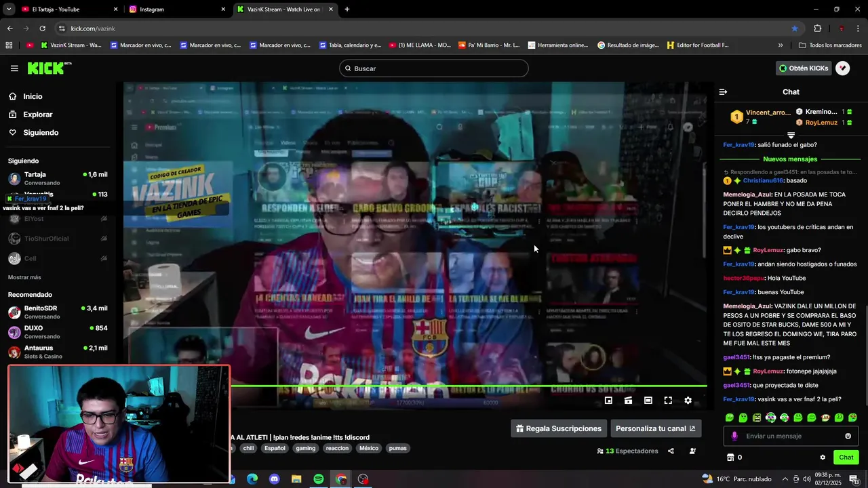The width and height of the screenshot is (868, 488).
Task: Click the purple microphone icon in chat input
Action: (734, 436)
